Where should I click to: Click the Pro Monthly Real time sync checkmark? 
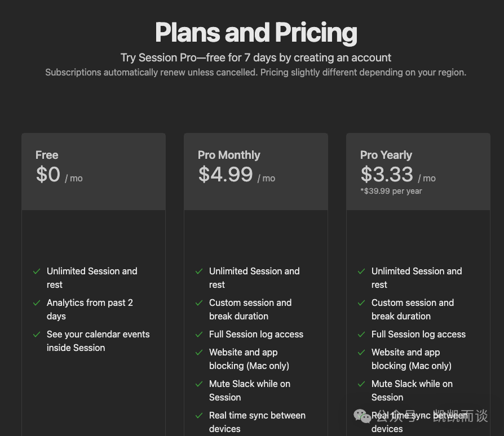coord(199,416)
